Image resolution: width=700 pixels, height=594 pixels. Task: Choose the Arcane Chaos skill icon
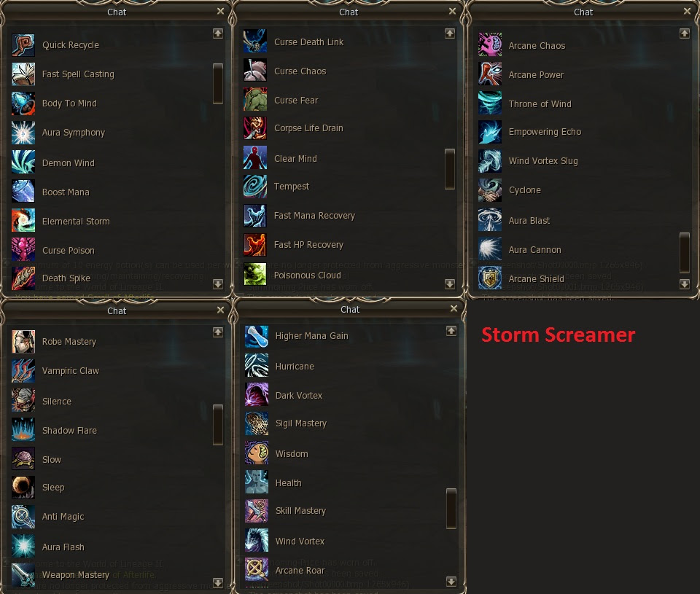point(490,44)
